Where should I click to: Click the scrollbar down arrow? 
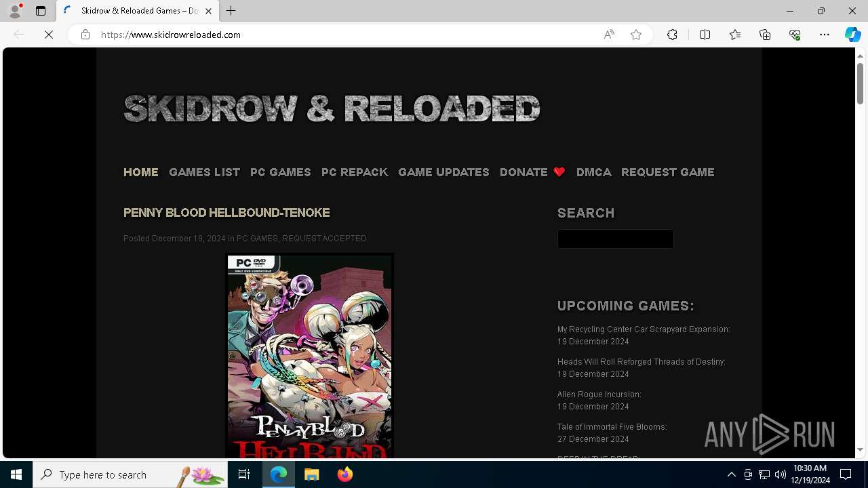[860, 449]
